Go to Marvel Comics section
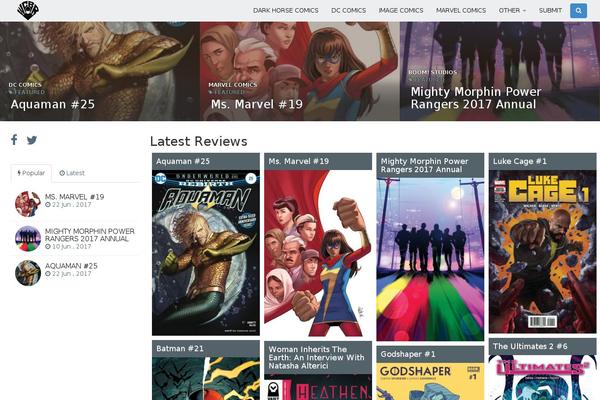Screen dimensions: 600x400 pyautogui.click(x=461, y=10)
